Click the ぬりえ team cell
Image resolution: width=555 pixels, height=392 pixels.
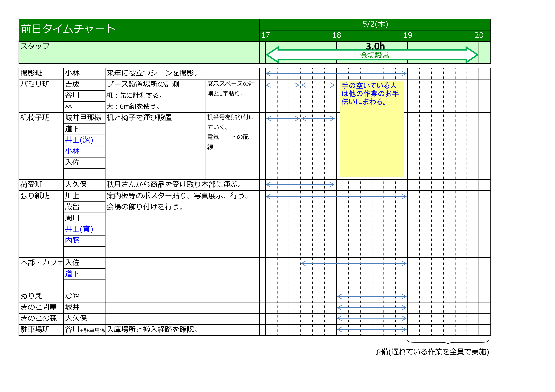pyautogui.click(x=41, y=296)
